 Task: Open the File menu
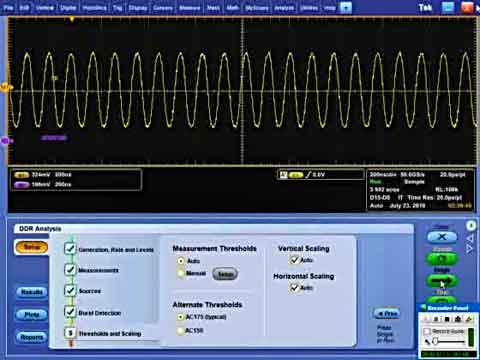click(x=8, y=7)
